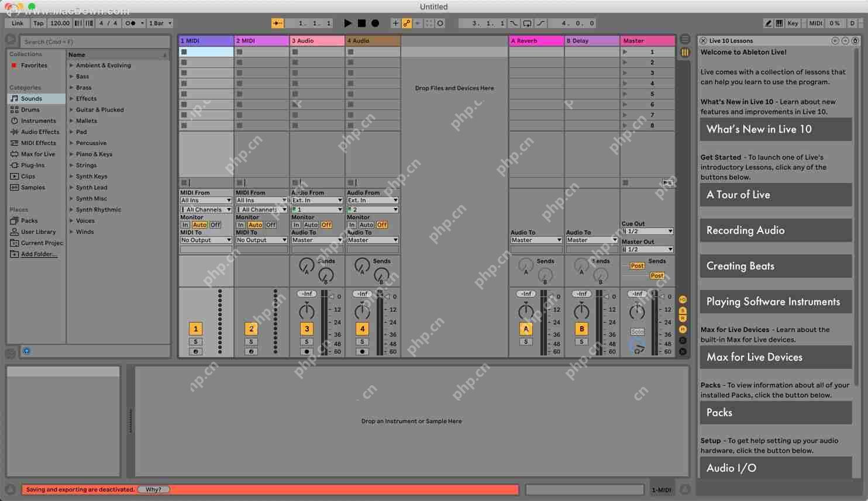Image resolution: width=868 pixels, height=501 pixels.
Task: Enable Key mapping mode in the top bar
Action: point(793,23)
